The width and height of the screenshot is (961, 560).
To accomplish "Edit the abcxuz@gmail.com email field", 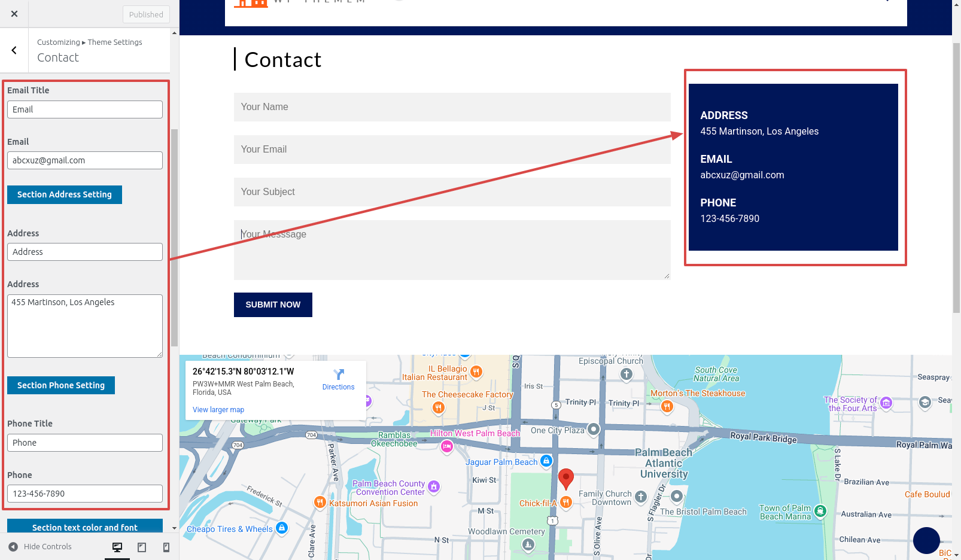I will point(85,160).
